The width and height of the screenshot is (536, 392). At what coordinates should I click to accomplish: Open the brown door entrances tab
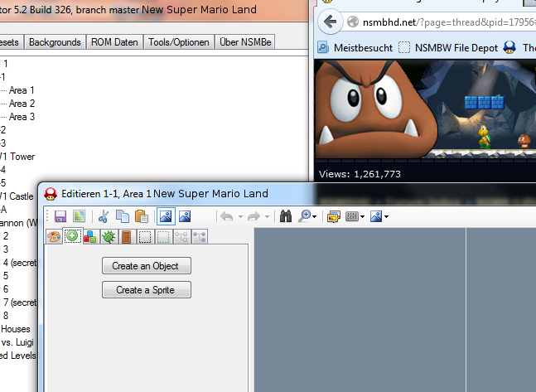(127, 237)
